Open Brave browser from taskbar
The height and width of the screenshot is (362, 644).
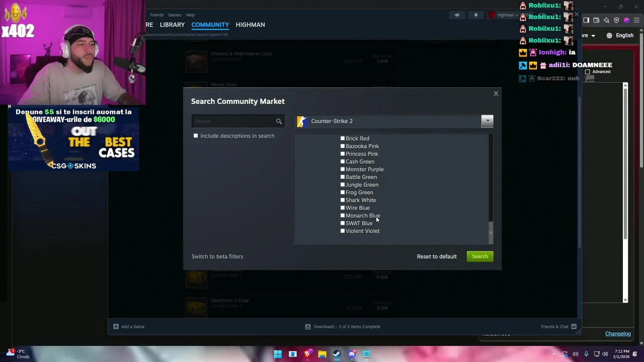coord(307,354)
